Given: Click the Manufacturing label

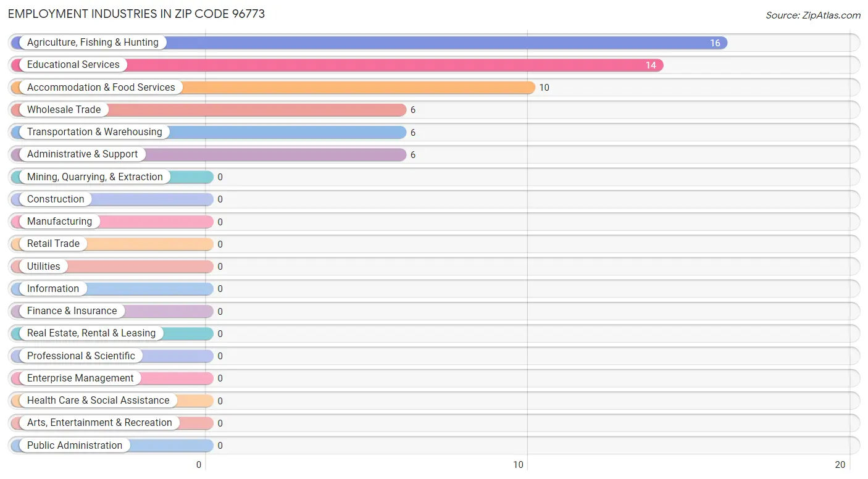Looking at the screenshot, I should click(59, 222).
